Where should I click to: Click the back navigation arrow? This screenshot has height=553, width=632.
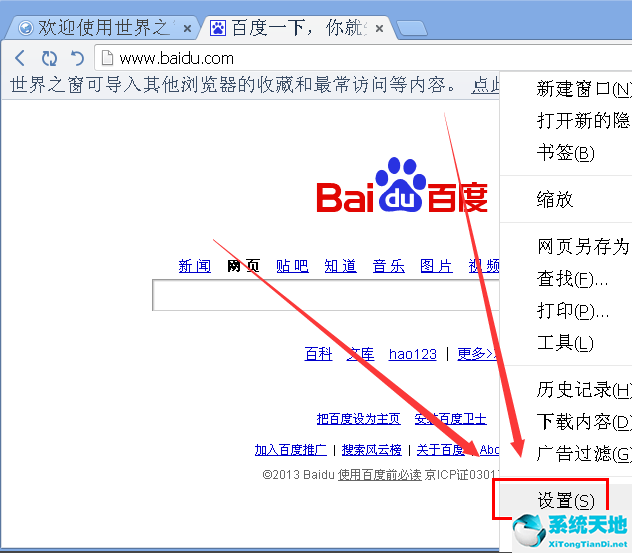20,58
